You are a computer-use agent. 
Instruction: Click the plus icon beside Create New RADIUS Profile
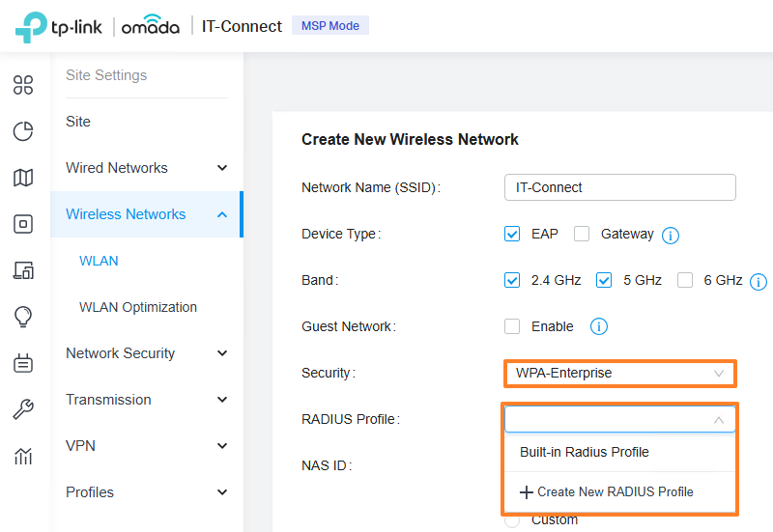(526, 492)
